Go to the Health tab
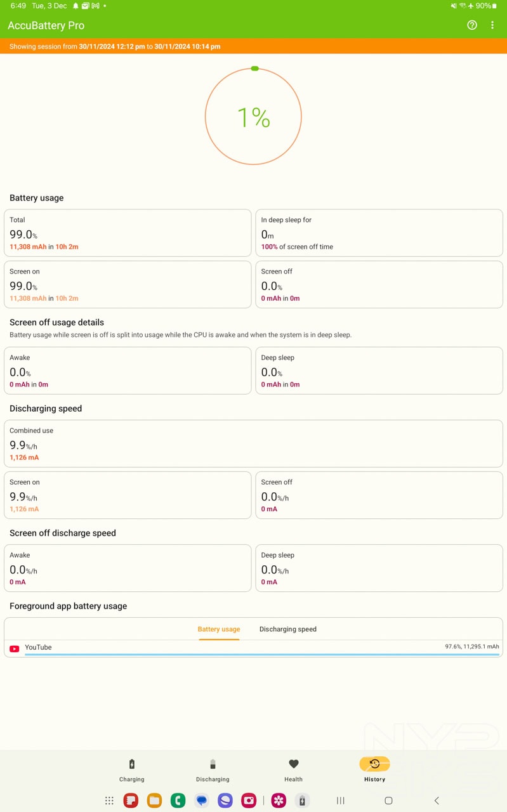The image size is (507, 812). [293, 769]
